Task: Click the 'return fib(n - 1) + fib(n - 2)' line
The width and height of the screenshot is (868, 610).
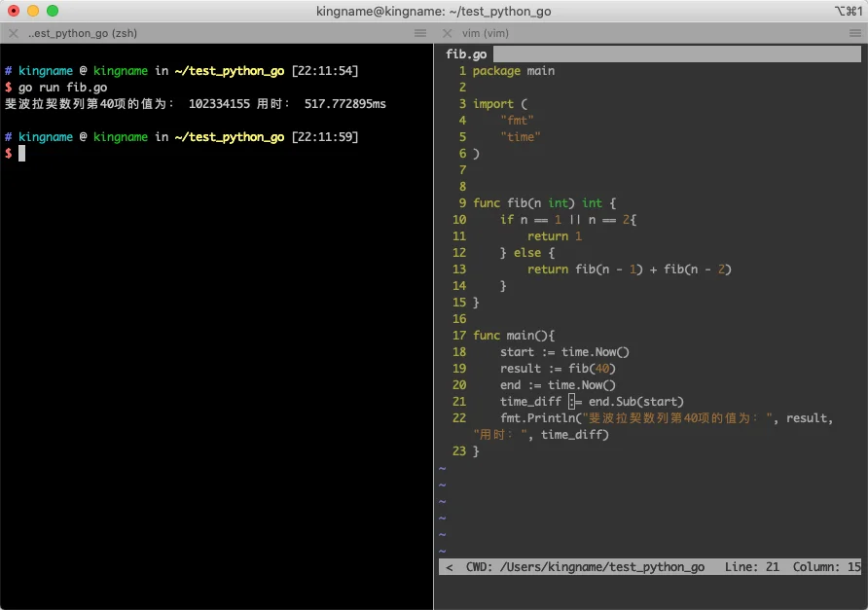Action: point(629,269)
